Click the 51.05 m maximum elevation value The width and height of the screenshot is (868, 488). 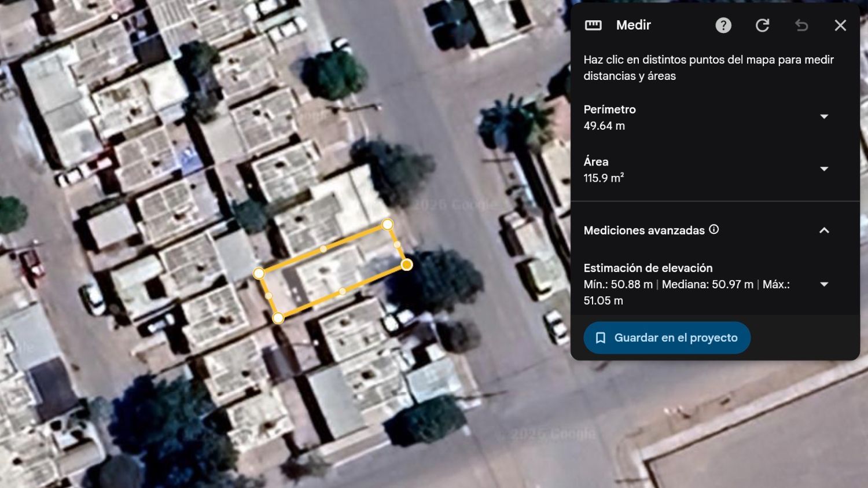(603, 300)
